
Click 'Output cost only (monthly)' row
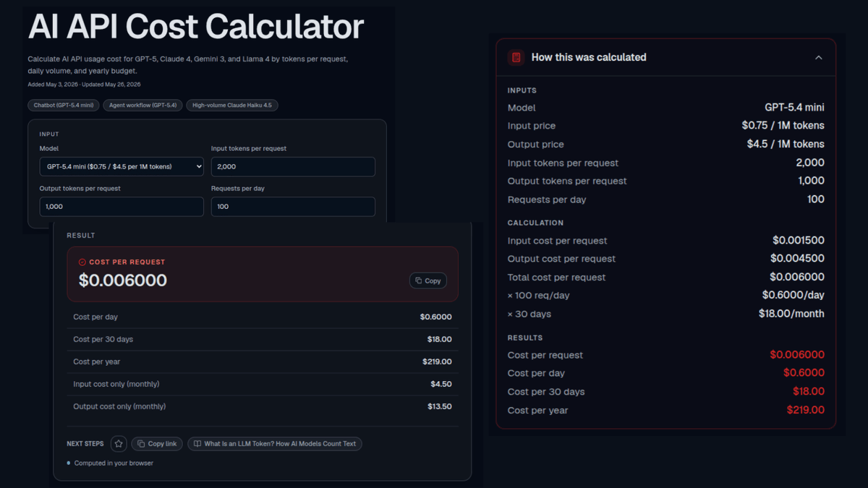pos(263,406)
